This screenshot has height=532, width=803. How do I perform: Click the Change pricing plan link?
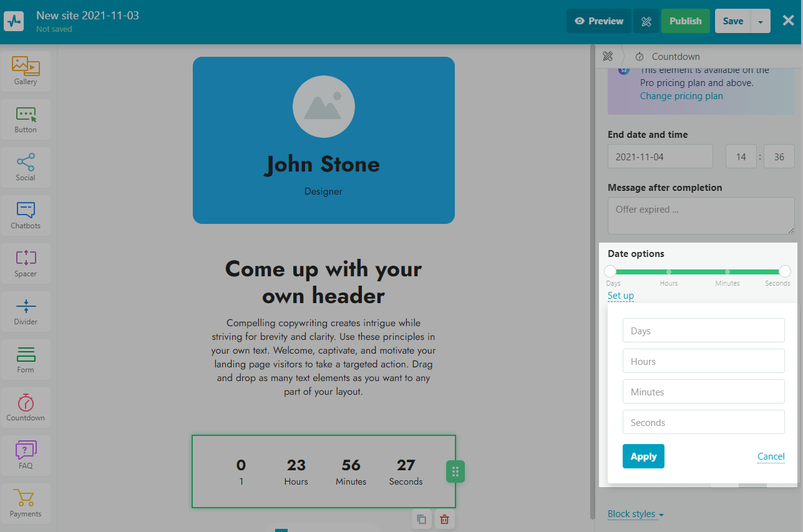[x=681, y=96]
